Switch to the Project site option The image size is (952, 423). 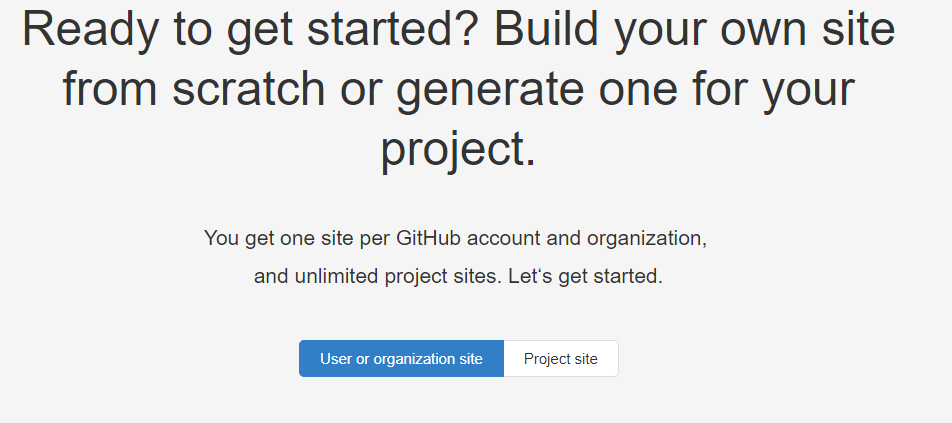tap(560, 359)
